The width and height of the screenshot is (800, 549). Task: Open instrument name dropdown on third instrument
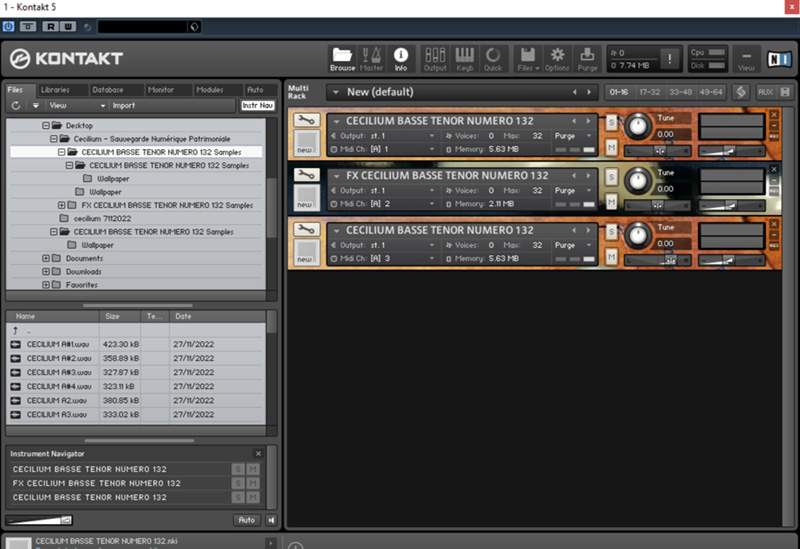click(336, 231)
